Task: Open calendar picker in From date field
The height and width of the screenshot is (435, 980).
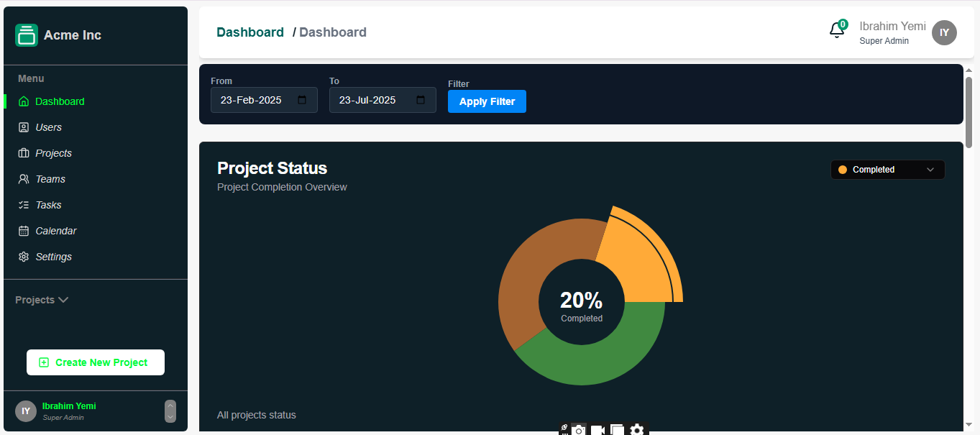Action: 302,100
